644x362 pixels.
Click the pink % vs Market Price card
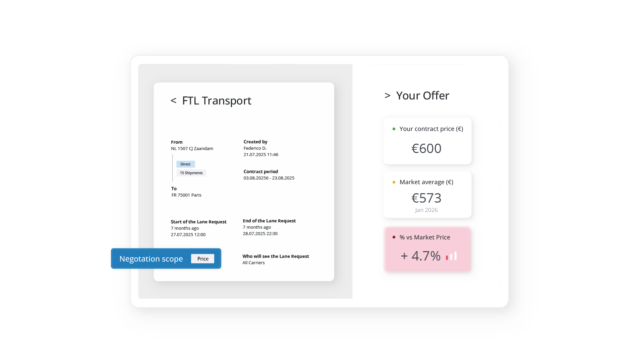pos(427,249)
